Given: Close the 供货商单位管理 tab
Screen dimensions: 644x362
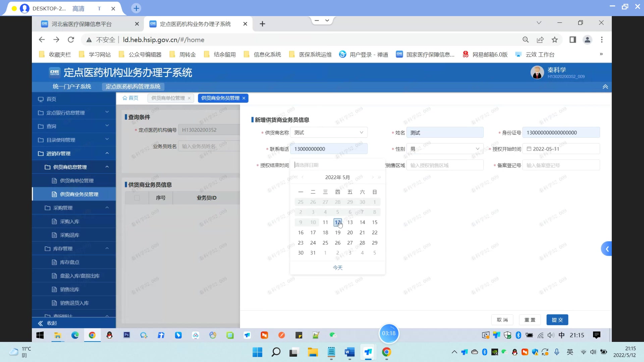Looking at the screenshot, I should click(189, 98).
